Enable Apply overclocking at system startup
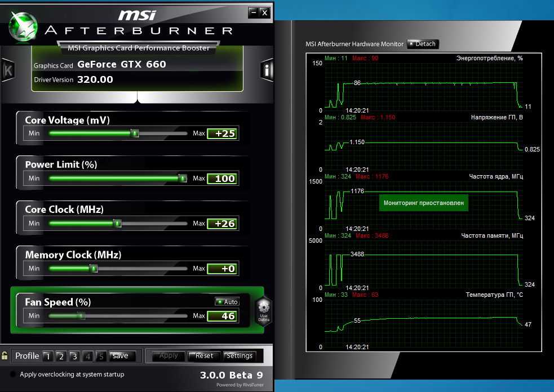Image resolution: width=554 pixels, height=392 pixels. [13, 375]
